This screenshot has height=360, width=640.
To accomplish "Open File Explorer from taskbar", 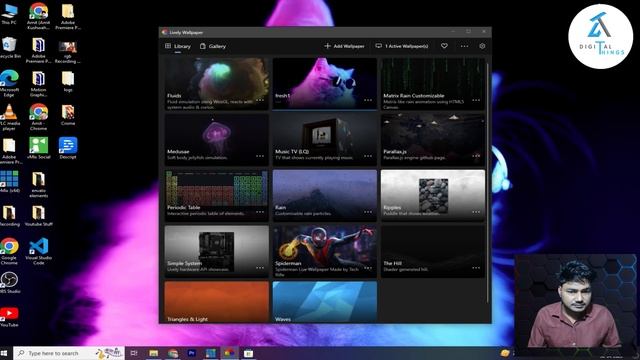I will click(x=153, y=353).
